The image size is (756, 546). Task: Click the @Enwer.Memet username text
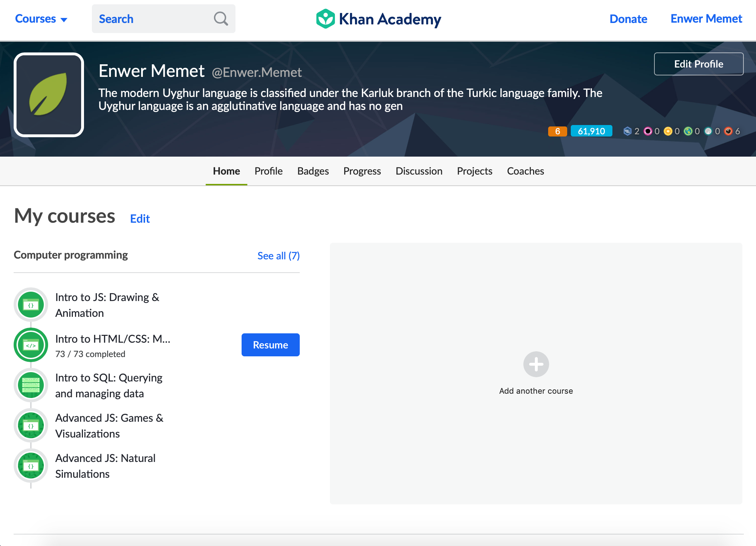(x=257, y=73)
